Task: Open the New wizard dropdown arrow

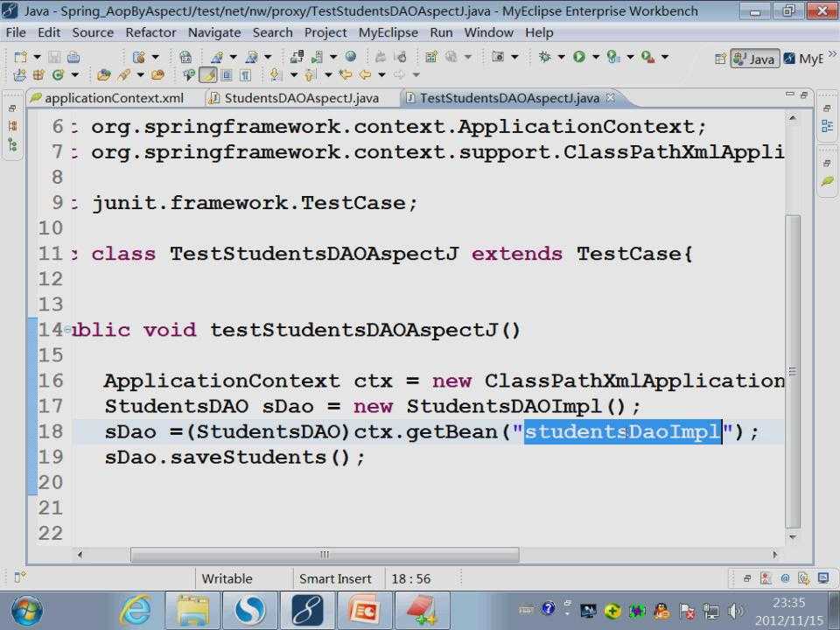Action: click(x=37, y=57)
